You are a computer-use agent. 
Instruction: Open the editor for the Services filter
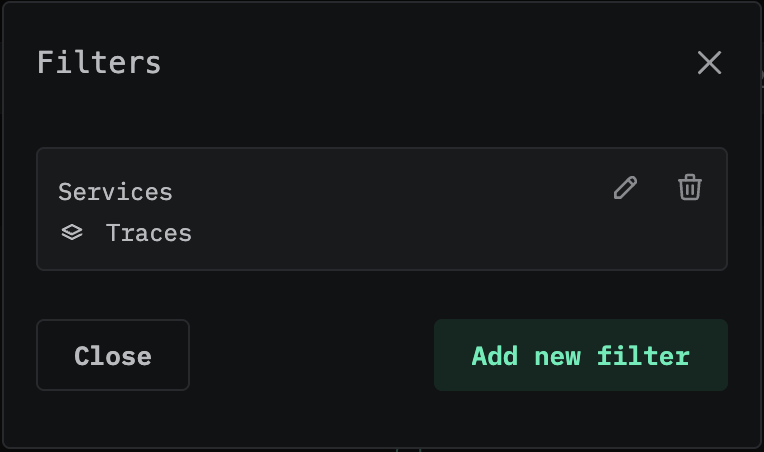coord(625,188)
